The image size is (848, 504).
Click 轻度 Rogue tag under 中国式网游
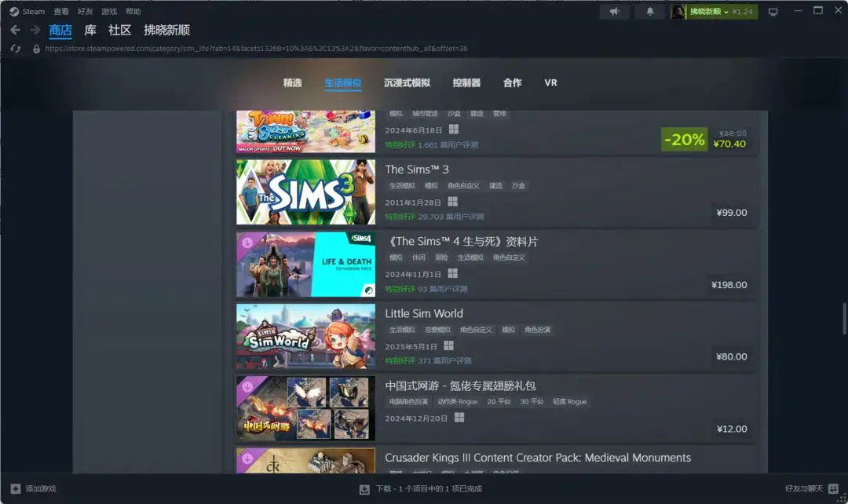coord(569,401)
